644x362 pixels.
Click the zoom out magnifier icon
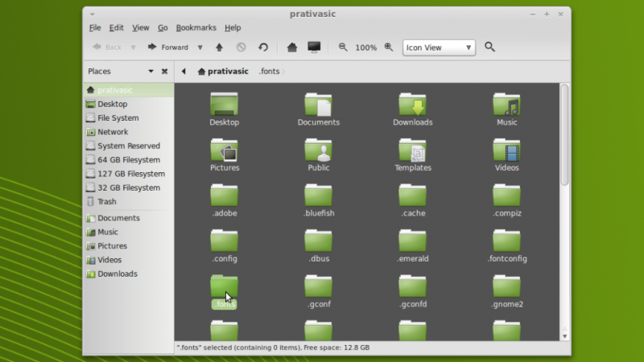click(343, 47)
